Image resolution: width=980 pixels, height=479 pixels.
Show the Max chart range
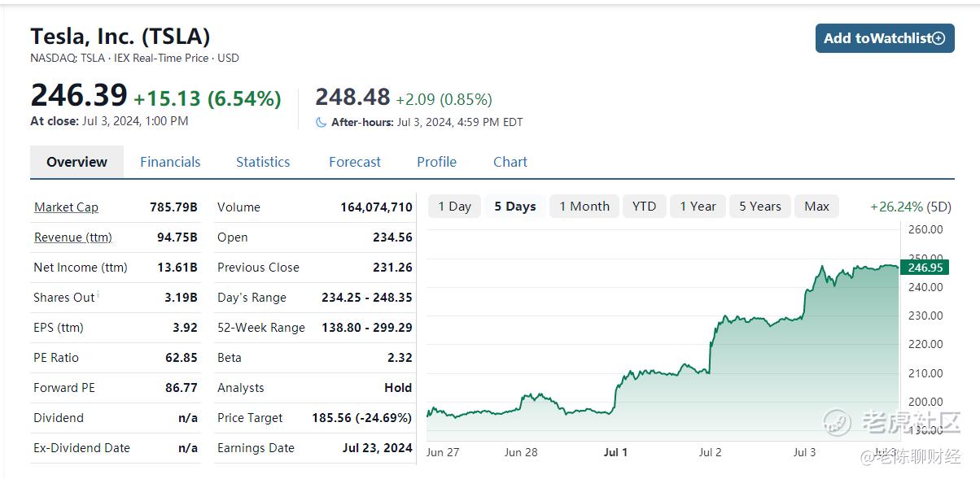click(x=816, y=207)
